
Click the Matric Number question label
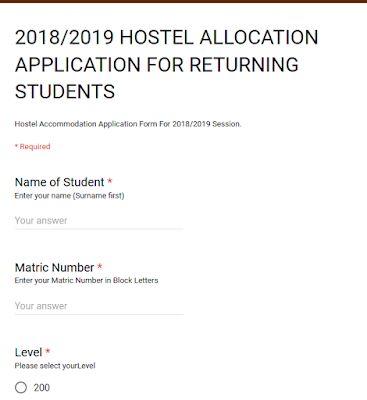tap(55, 267)
